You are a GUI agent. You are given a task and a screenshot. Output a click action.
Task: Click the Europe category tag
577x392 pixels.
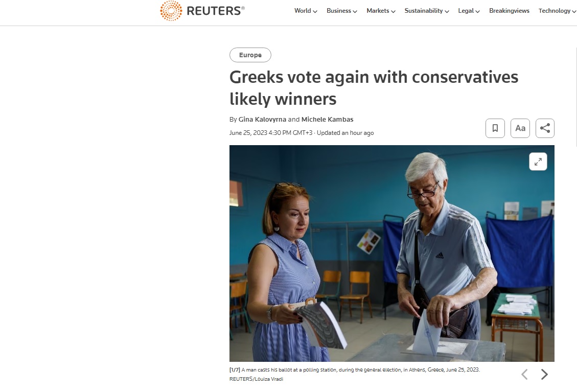pyautogui.click(x=250, y=55)
